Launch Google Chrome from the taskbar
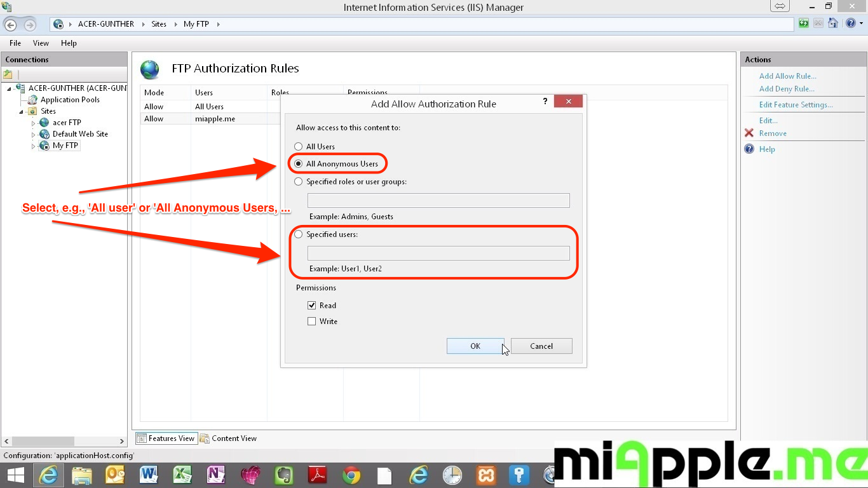Screen dimensions: 868x488 click(351, 475)
